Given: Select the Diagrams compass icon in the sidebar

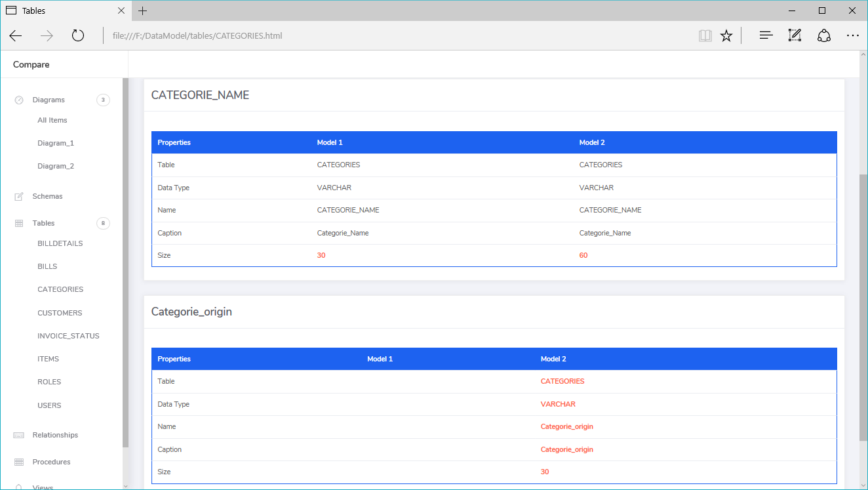Looking at the screenshot, I should pyautogui.click(x=18, y=100).
